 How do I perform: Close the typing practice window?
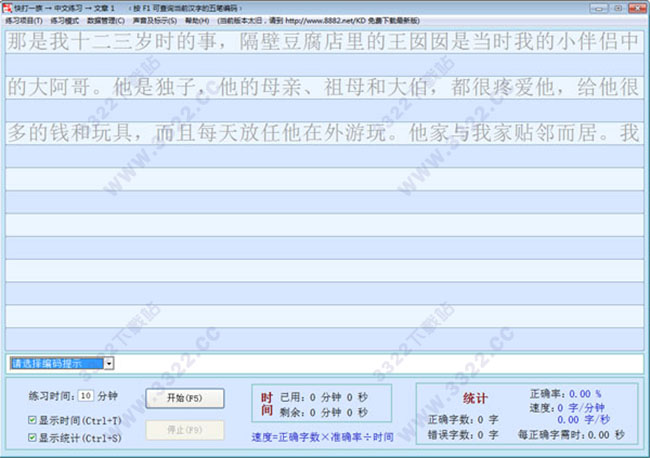pyautogui.click(x=638, y=8)
